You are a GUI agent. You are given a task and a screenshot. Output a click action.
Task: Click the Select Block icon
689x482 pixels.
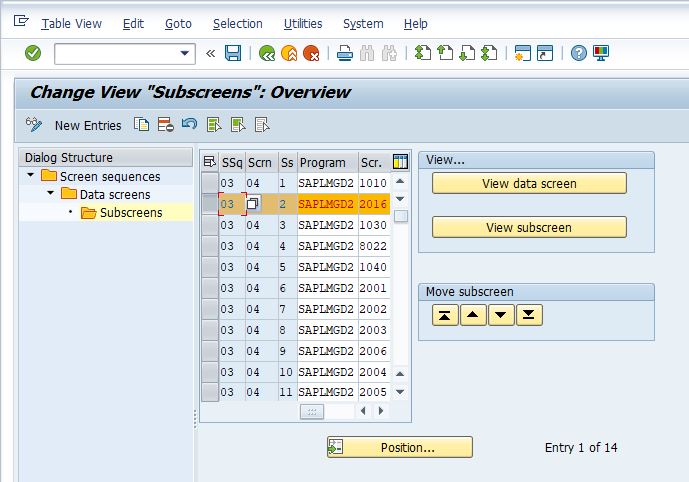click(x=238, y=125)
